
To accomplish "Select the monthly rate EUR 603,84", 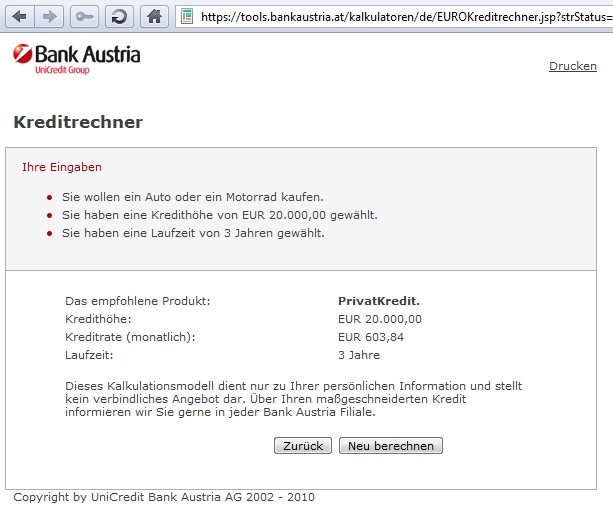I will tap(371, 337).
